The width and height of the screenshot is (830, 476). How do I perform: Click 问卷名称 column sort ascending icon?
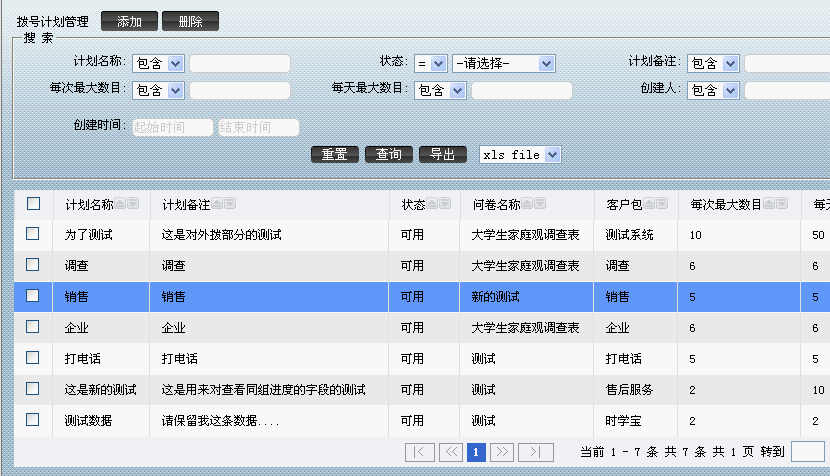tap(527, 204)
